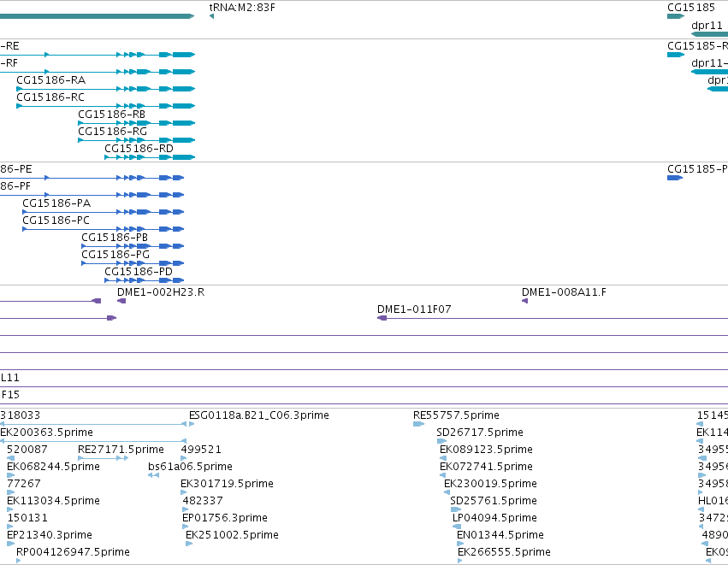728x565 pixels.
Task: Select EST EP21340.3prime label
Action: (50, 535)
